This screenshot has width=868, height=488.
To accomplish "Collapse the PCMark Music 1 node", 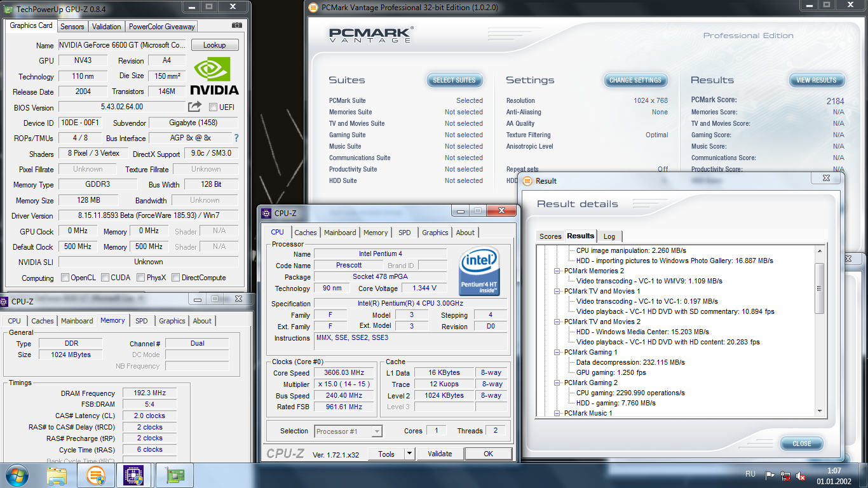I will pos(557,413).
